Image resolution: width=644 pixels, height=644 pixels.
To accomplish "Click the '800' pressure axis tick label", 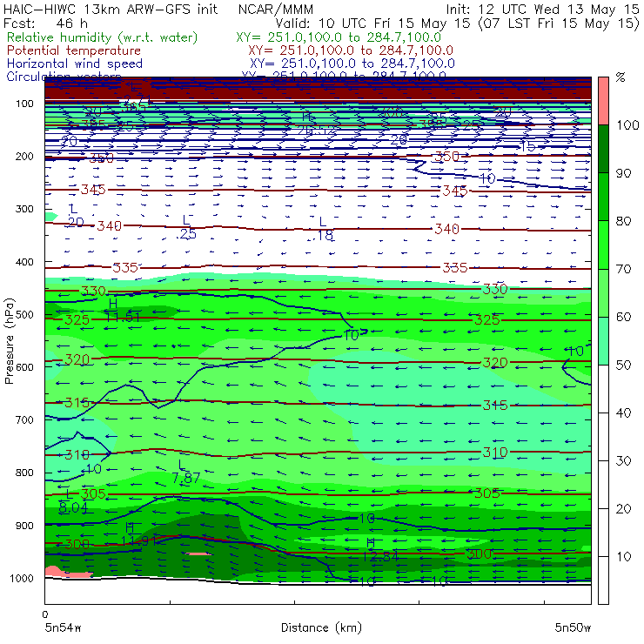I will point(24,473).
